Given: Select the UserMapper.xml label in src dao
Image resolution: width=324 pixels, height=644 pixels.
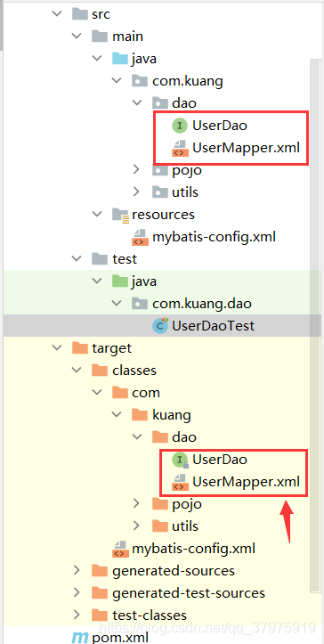Looking at the screenshot, I should tap(246, 148).
